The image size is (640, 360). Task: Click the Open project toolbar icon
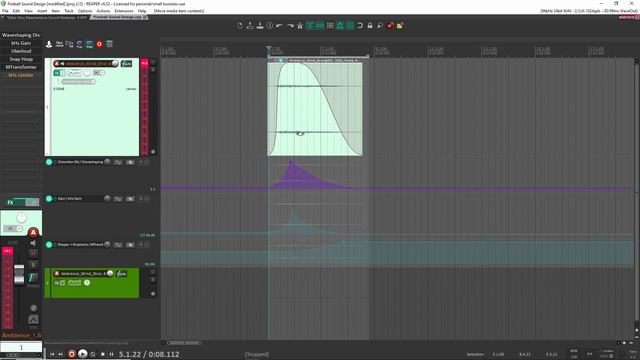click(x=250, y=25)
